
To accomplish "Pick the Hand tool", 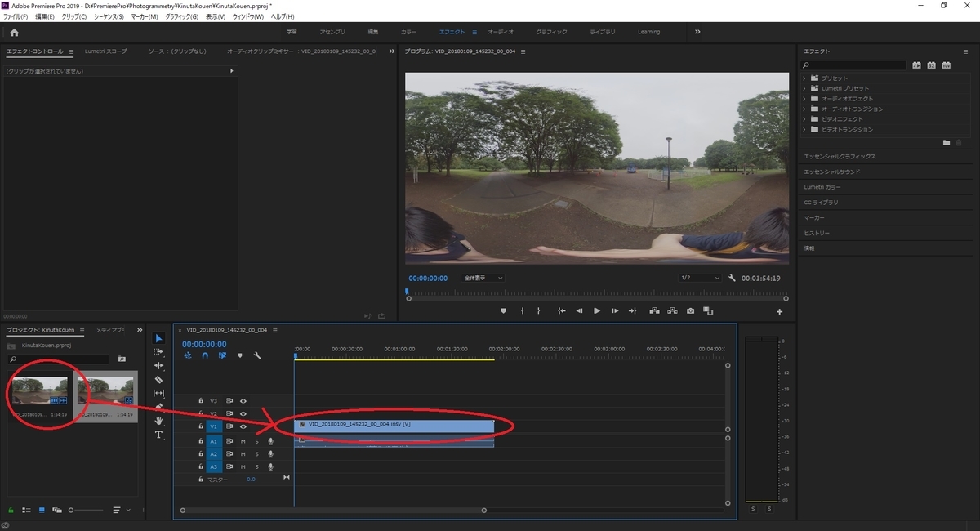I will (x=158, y=421).
